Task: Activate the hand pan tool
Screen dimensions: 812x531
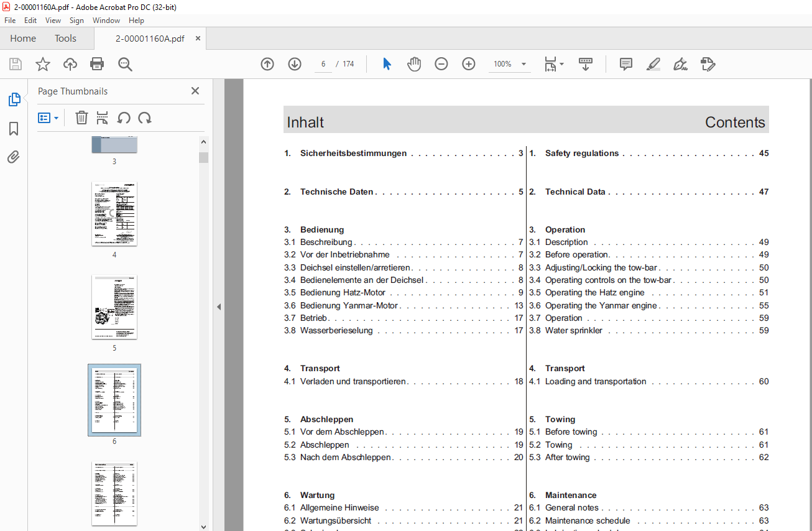Action: [x=414, y=64]
